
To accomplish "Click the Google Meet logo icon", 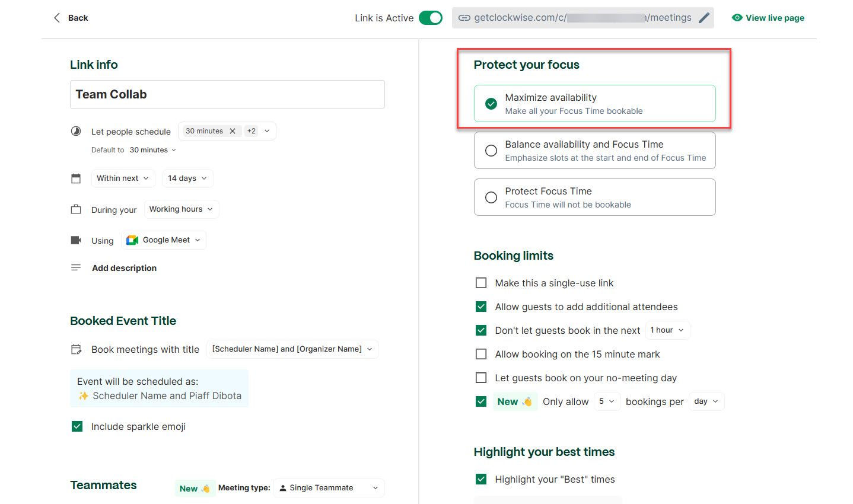I will pos(132,240).
